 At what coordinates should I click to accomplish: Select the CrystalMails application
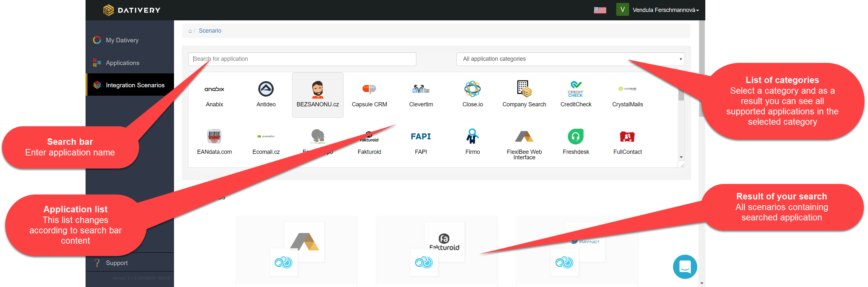tap(628, 95)
